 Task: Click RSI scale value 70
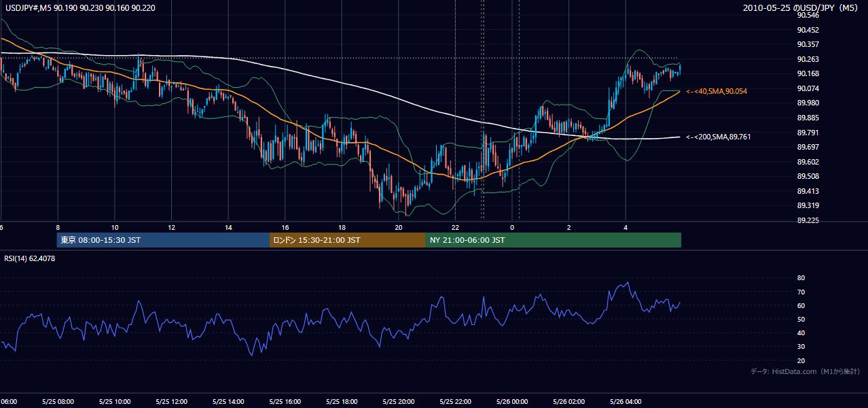click(801, 292)
